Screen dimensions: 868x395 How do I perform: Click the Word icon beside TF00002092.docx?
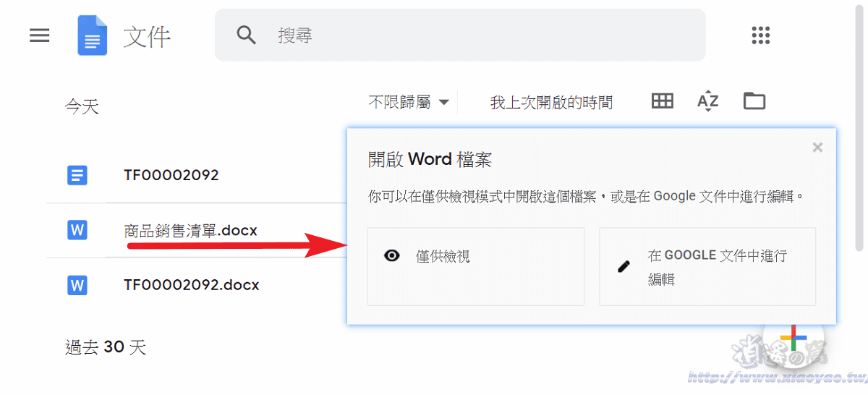coord(77,285)
